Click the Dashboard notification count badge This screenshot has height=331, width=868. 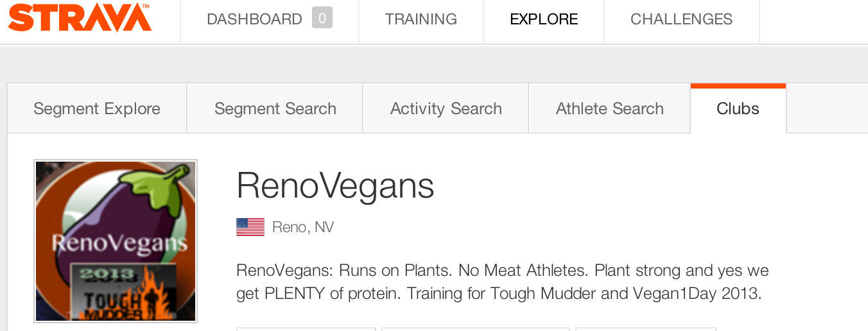point(322,18)
